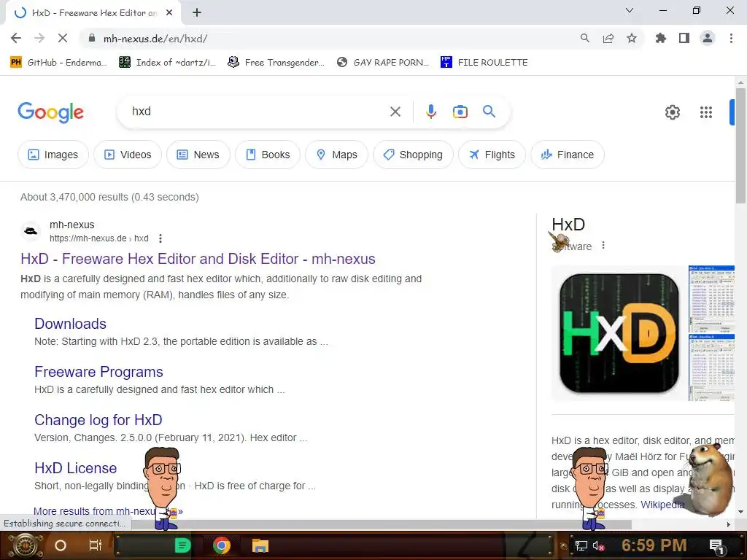
Task: Open the upper HxD screenshot thumbnail
Action: click(x=711, y=298)
